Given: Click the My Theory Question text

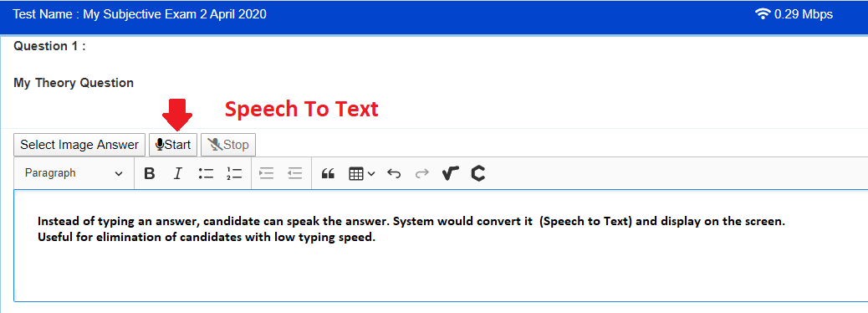Looking at the screenshot, I should point(74,83).
